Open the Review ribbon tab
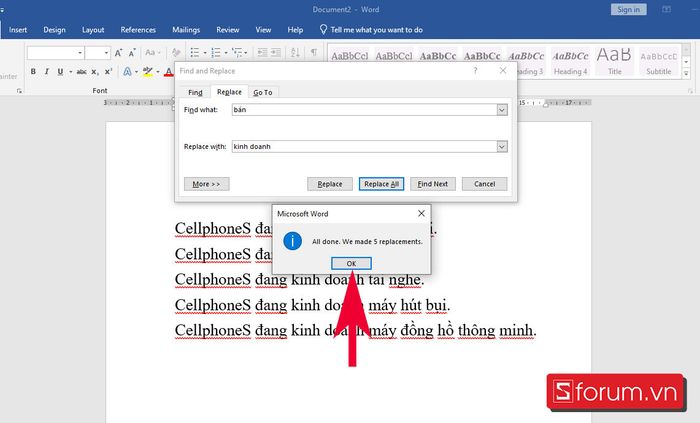The height and width of the screenshot is (423, 700). tap(228, 30)
